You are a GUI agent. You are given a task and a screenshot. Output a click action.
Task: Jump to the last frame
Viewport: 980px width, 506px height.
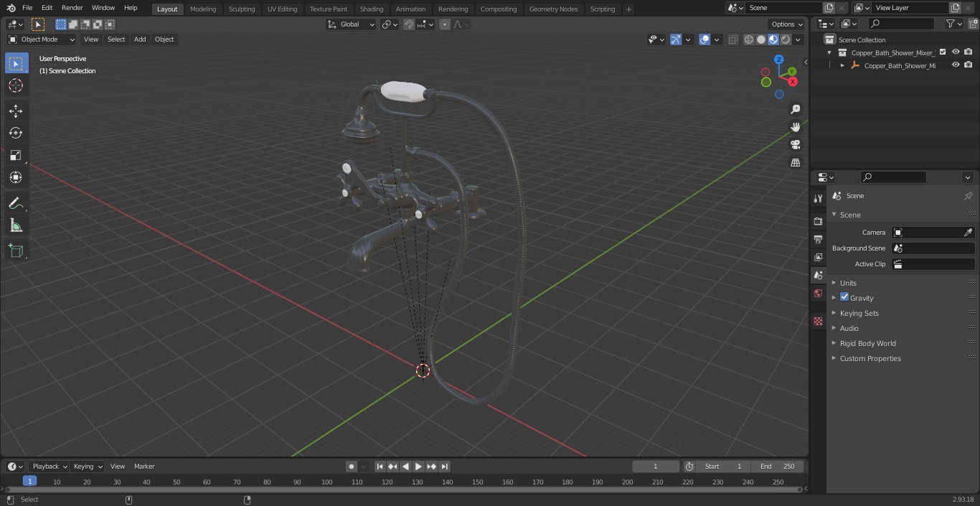444,467
